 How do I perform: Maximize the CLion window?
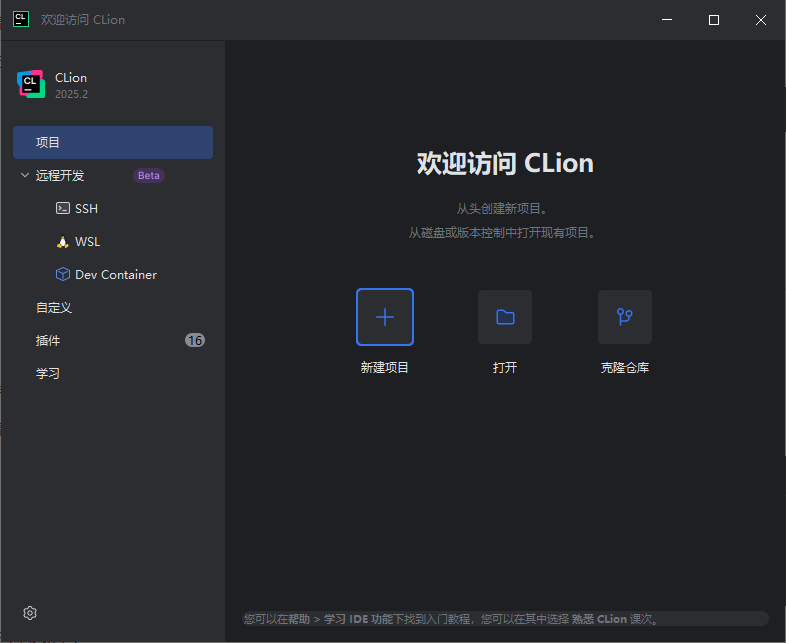[714, 20]
